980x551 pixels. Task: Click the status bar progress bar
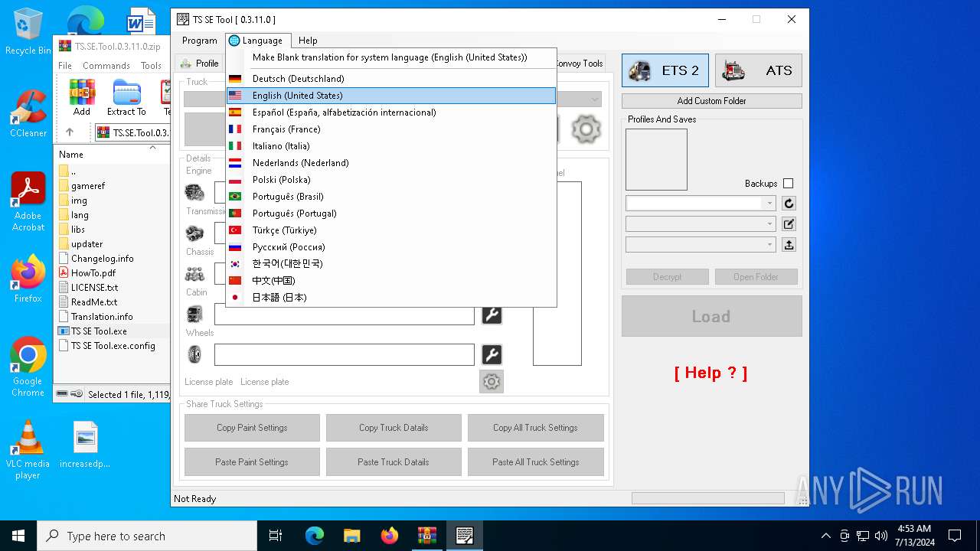tap(708, 498)
